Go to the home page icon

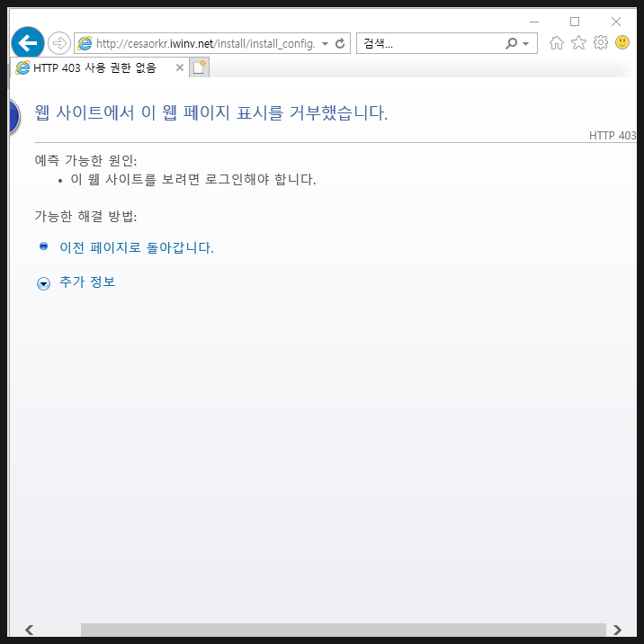coord(557,42)
